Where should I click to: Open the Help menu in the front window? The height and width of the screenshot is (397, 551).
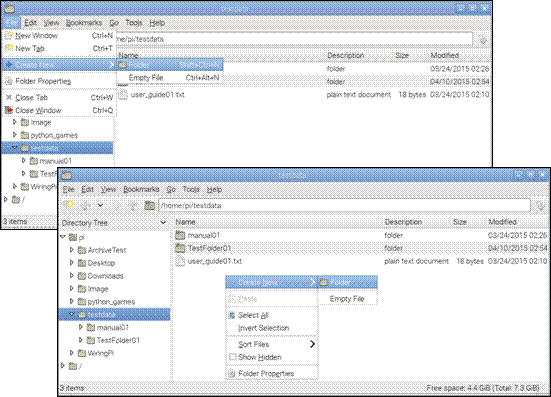tap(214, 189)
